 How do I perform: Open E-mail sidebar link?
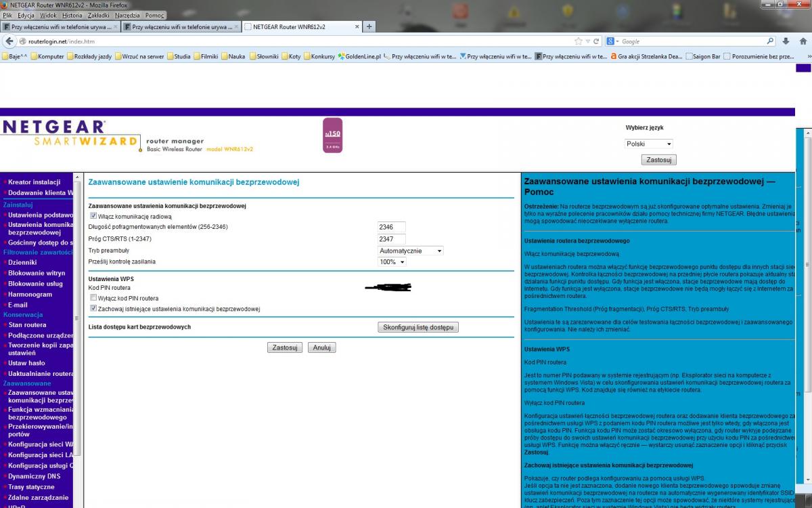tap(18, 305)
